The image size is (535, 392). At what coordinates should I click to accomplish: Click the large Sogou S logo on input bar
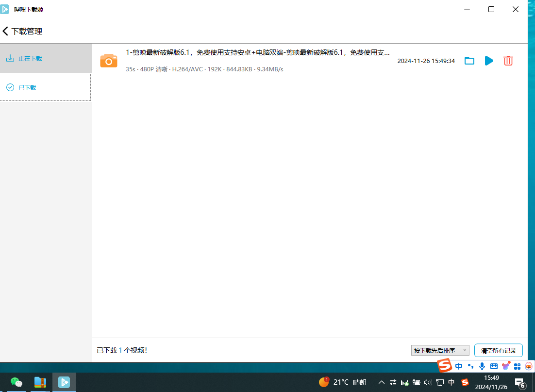tap(445, 365)
